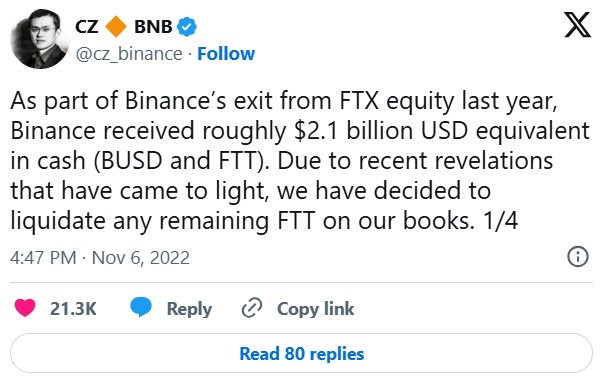
Task: Open the tweet info circle icon
Action: coord(577,256)
